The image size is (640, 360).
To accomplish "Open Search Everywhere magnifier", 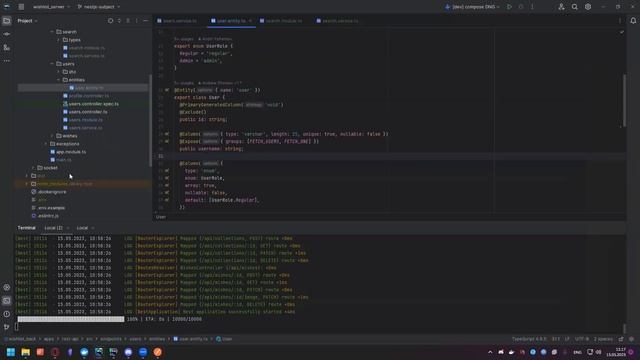I will [575, 7].
